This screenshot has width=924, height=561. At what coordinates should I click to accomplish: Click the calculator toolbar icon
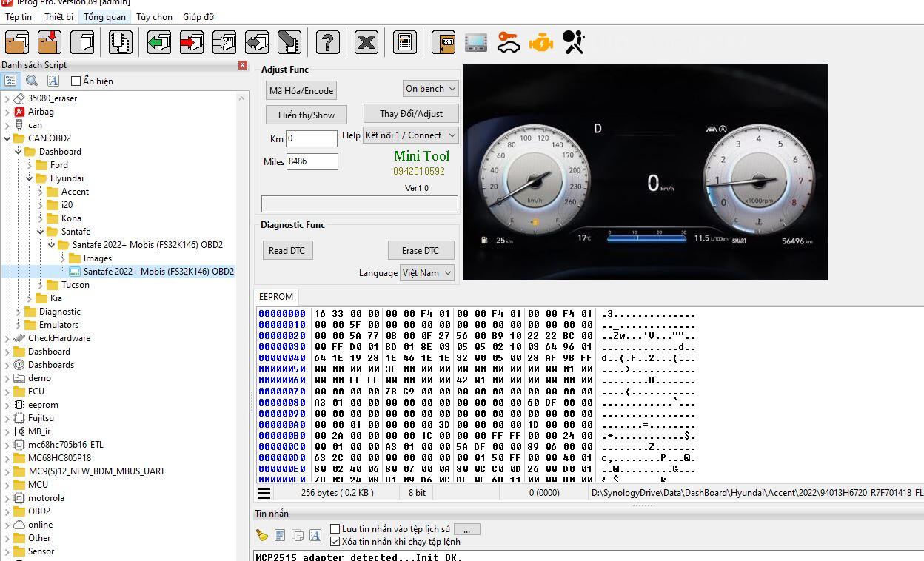(x=404, y=42)
